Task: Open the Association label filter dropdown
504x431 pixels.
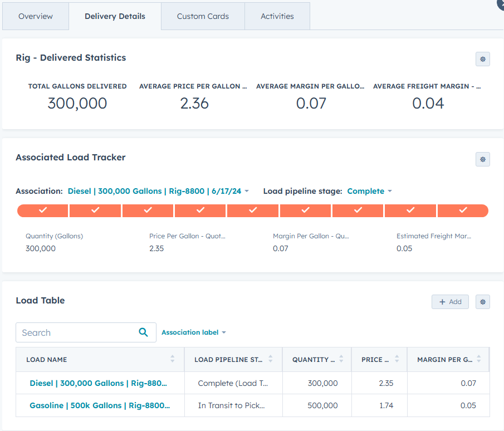Action: [x=193, y=332]
